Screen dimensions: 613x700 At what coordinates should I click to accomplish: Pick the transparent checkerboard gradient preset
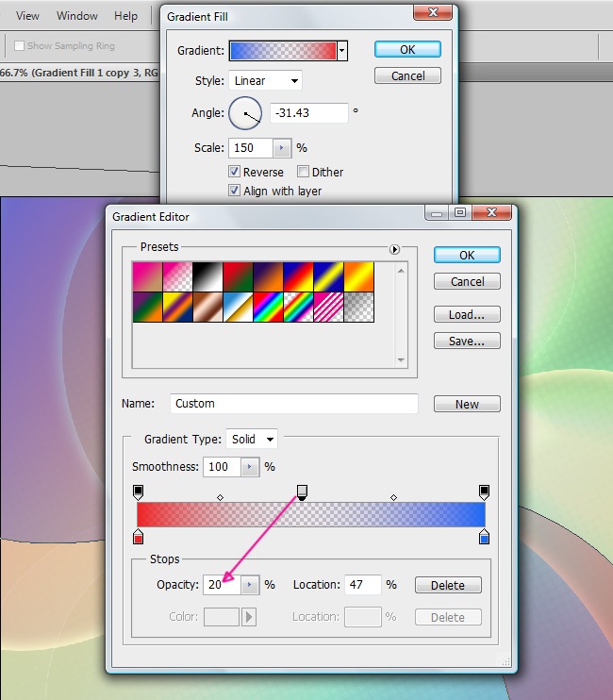[x=358, y=306]
